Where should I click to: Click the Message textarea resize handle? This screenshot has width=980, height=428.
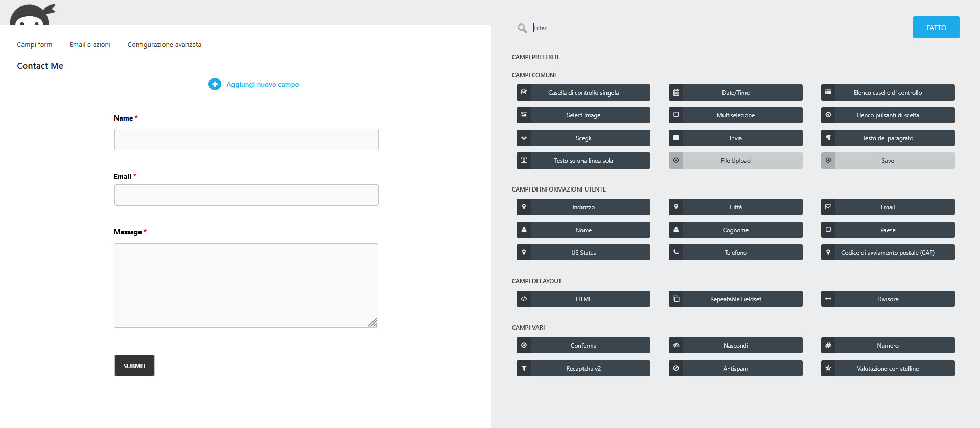373,323
